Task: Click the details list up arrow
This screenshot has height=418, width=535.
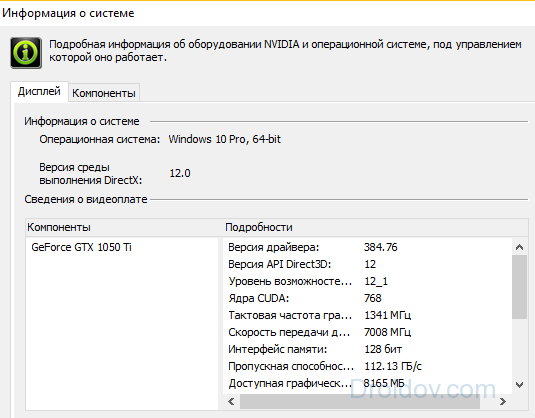Action: pos(519,247)
